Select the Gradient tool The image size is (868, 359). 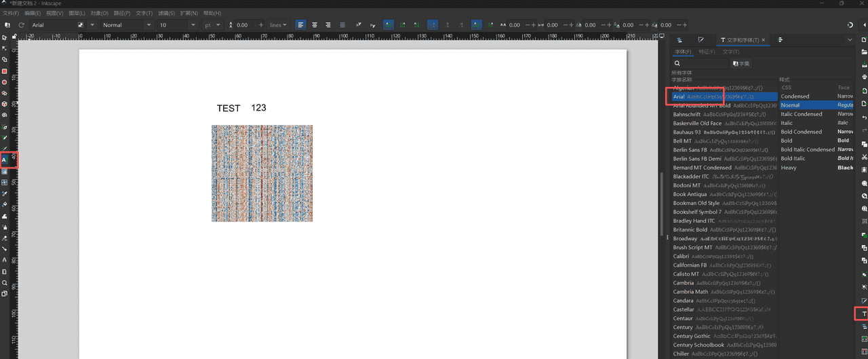tap(4, 172)
